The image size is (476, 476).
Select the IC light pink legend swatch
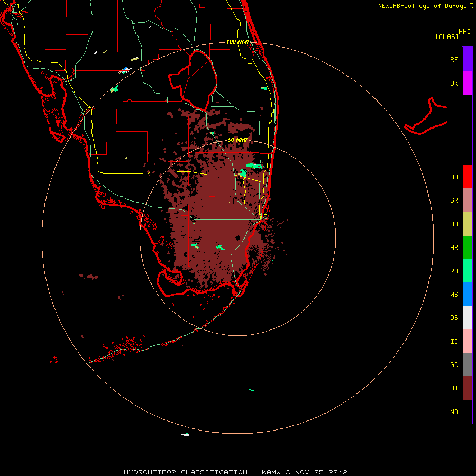tap(467, 341)
